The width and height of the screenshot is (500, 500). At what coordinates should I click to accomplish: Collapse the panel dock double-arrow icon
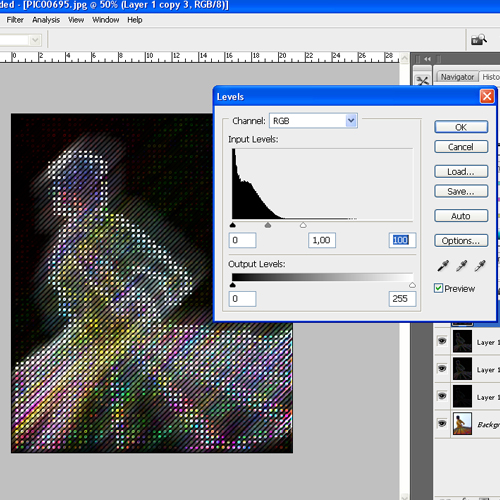pyautogui.click(x=427, y=59)
